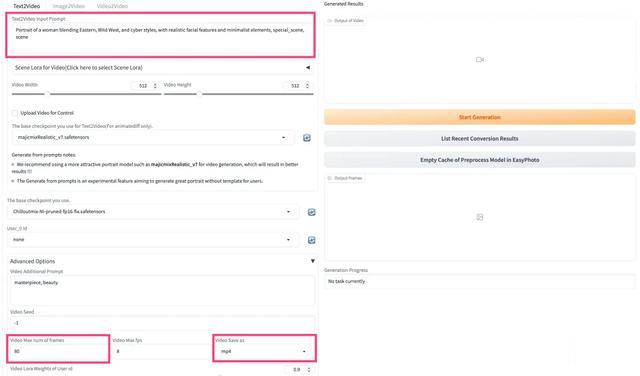
Task: Click the Video Max fps field
Action: click(x=161, y=352)
